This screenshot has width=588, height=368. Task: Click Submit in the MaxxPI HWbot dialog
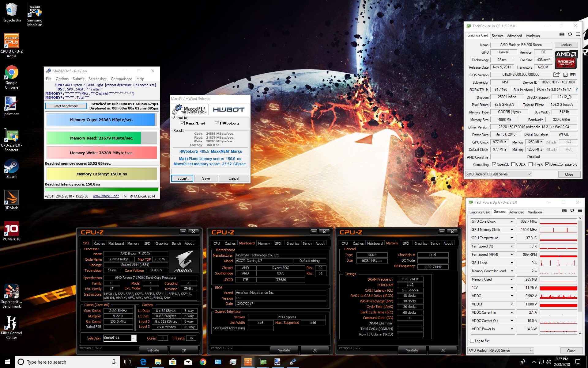click(182, 178)
